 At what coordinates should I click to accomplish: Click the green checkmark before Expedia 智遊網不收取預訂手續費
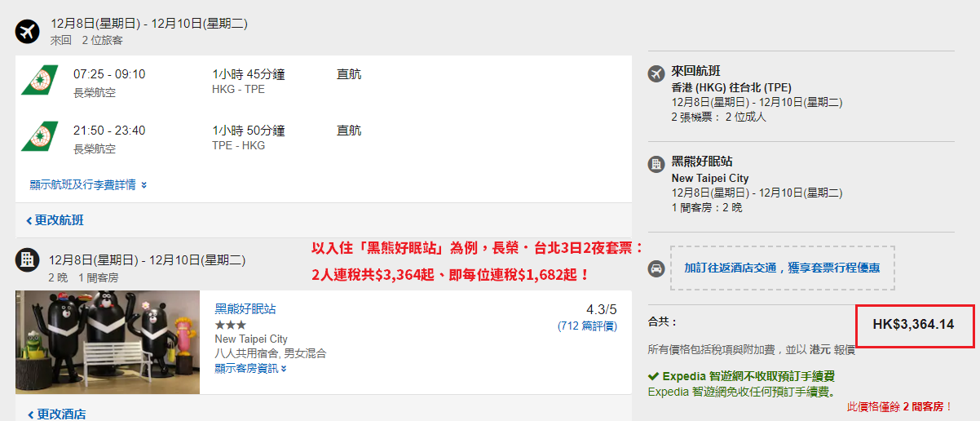click(x=653, y=376)
